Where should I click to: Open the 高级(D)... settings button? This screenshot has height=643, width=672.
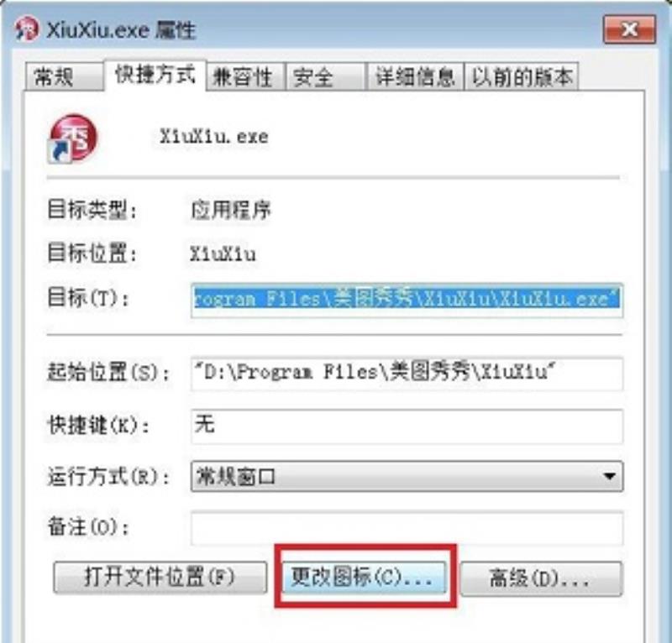(541, 578)
